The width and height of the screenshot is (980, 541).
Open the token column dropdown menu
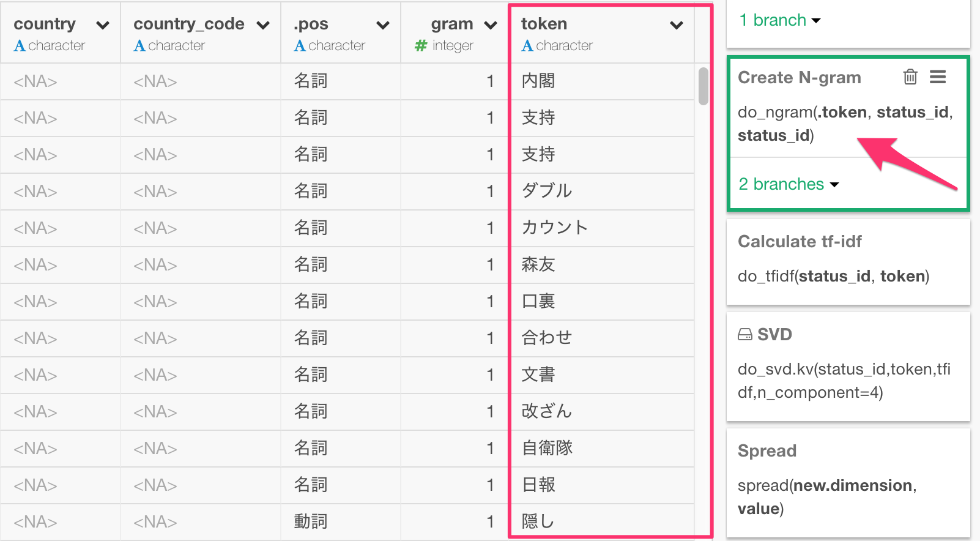click(677, 25)
